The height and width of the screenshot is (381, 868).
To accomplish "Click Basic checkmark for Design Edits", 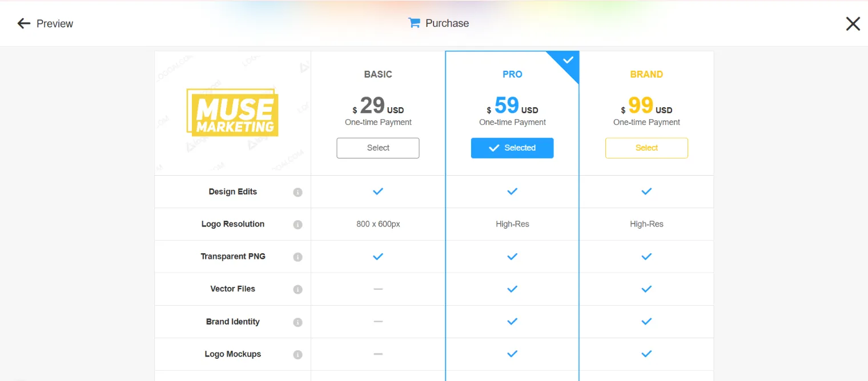I will 378,192.
